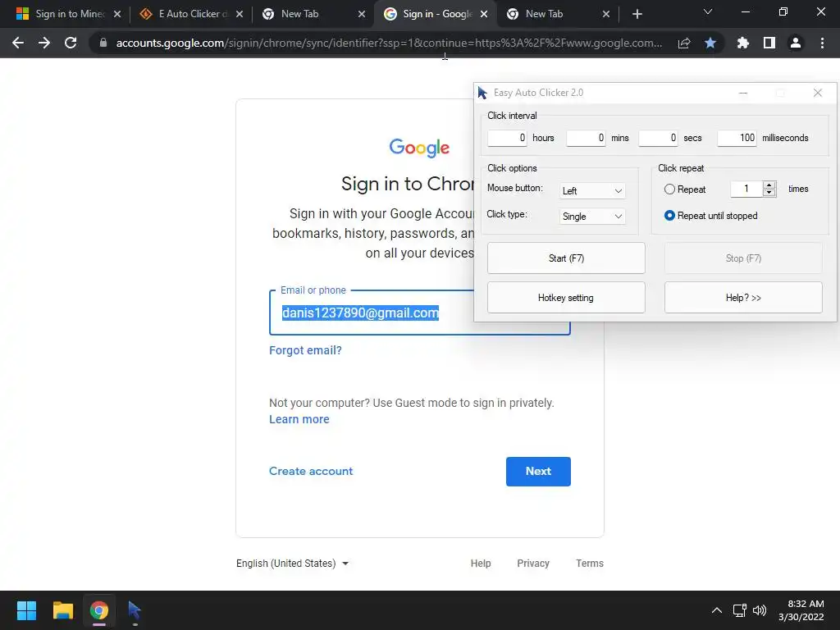Show hidden system tray icons

[717, 610]
